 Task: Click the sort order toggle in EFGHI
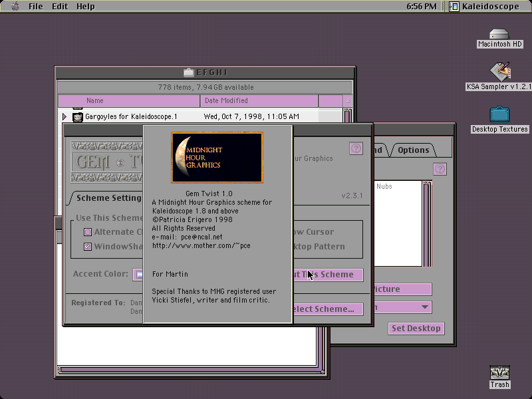click(348, 101)
